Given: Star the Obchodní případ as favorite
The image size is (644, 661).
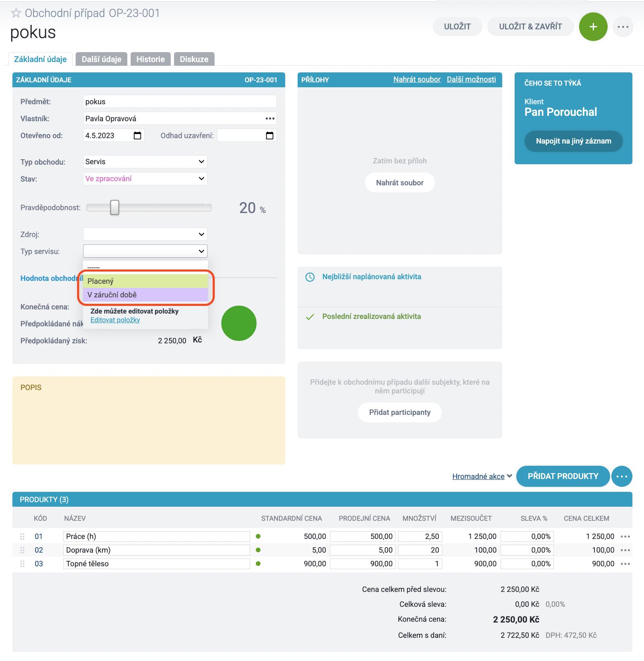Looking at the screenshot, I should [x=16, y=13].
